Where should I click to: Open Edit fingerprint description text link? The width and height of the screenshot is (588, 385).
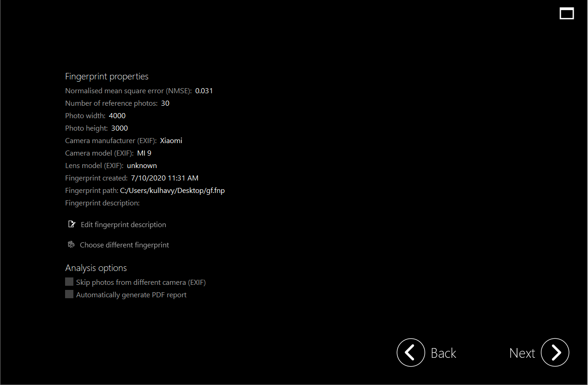tap(123, 224)
